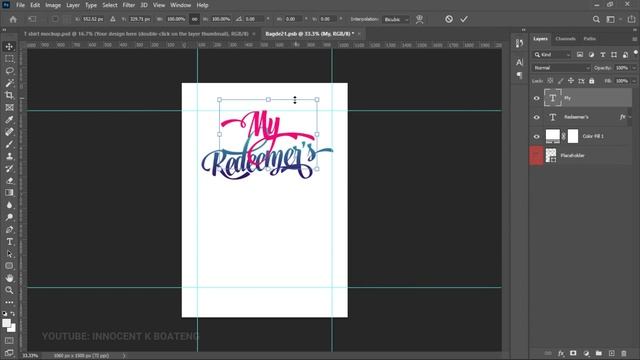The width and height of the screenshot is (640, 360).
Task: Open the Edit Toolbar three-dots menu
Action: [x=9, y=302]
